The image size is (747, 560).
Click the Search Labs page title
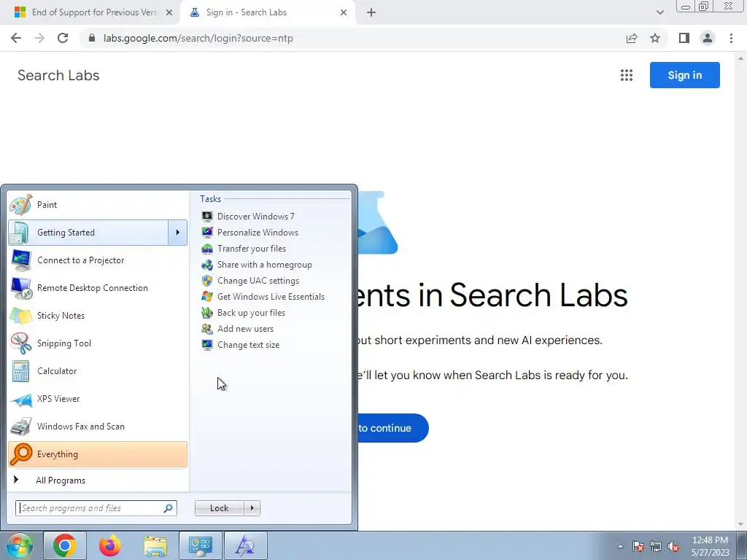tap(58, 75)
